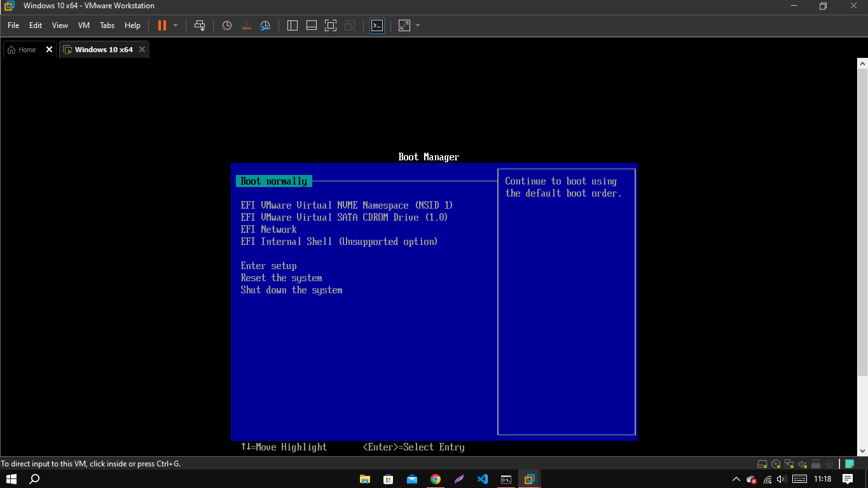868x488 pixels.
Task: Toggle console view icon
Action: (x=377, y=25)
